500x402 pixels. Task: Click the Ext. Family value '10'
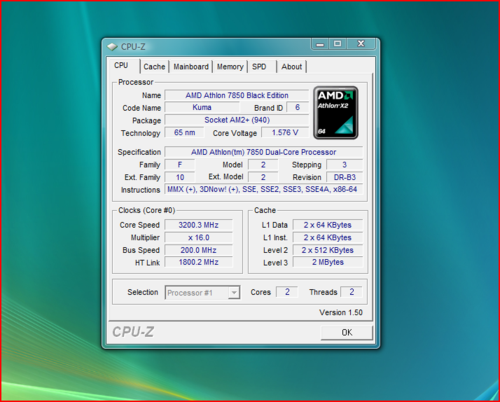180,177
